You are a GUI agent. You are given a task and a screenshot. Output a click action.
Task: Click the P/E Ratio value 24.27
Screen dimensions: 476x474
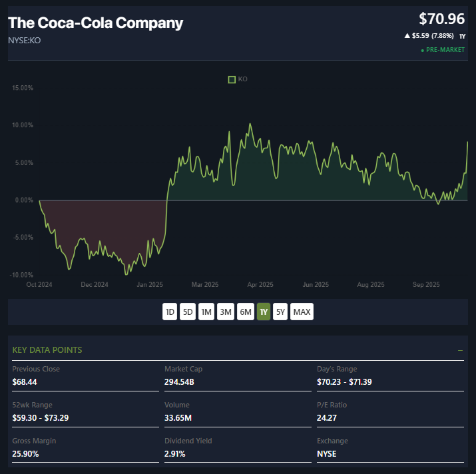[x=327, y=418]
